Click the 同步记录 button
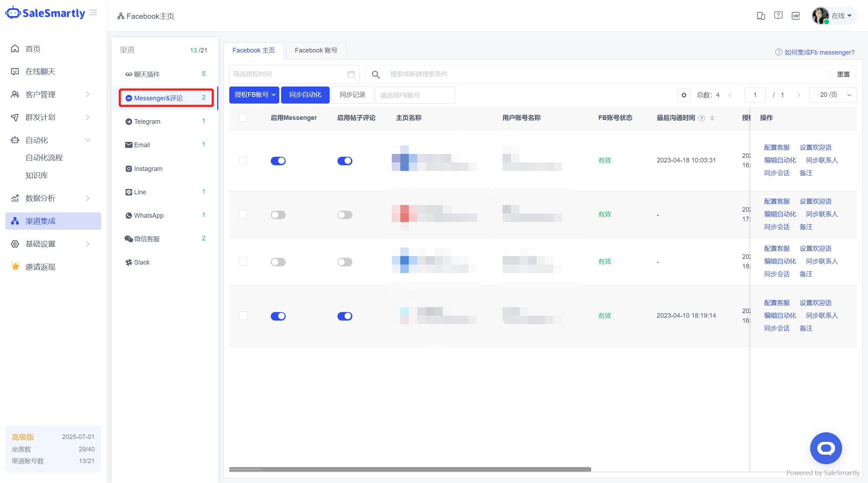868x483 pixels. coord(352,95)
